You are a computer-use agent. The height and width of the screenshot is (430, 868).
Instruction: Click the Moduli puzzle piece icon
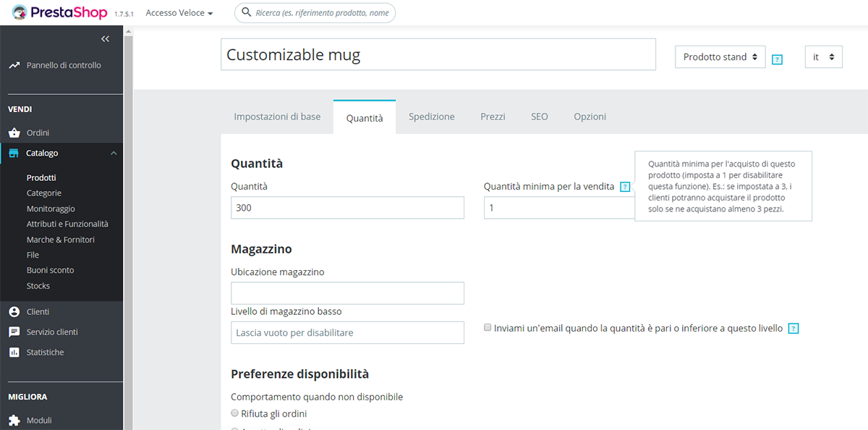coord(16,420)
